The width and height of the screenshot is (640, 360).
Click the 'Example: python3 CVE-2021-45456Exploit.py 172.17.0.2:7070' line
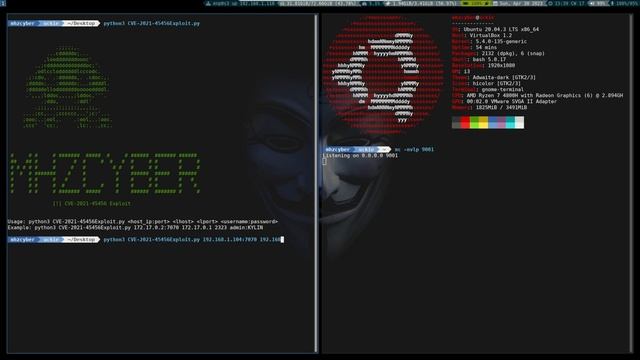(x=135, y=227)
